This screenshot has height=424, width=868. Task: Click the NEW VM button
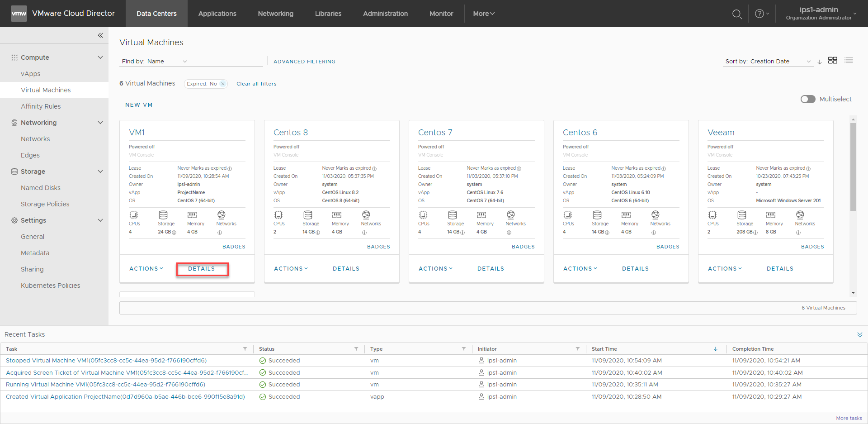pyautogui.click(x=139, y=105)
